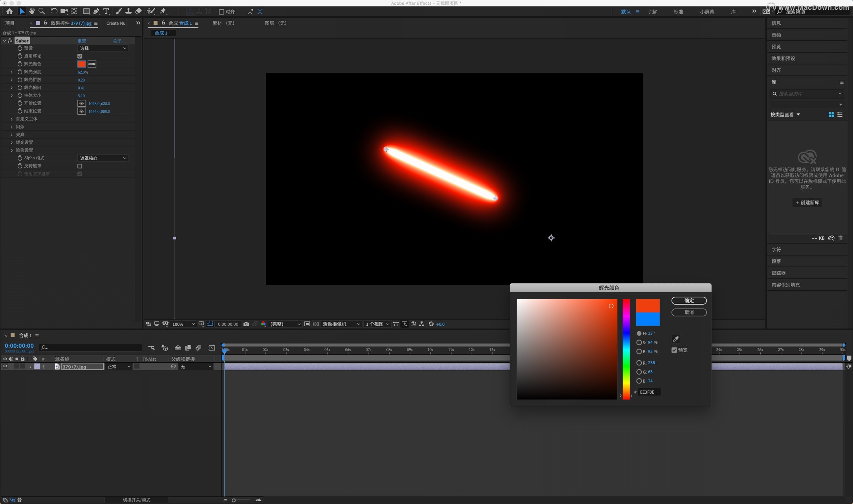Enable the 反转遮罩 checkbox

[x=80, y=166]
